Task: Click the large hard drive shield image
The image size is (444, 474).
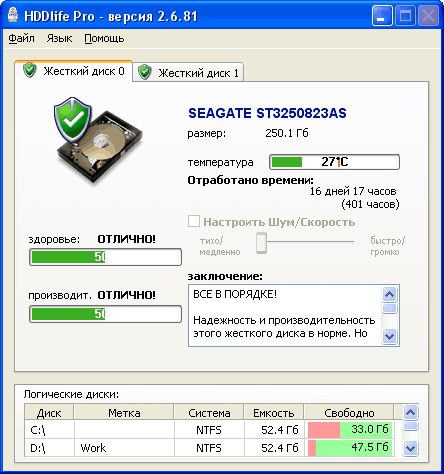Action: (98, 140)
